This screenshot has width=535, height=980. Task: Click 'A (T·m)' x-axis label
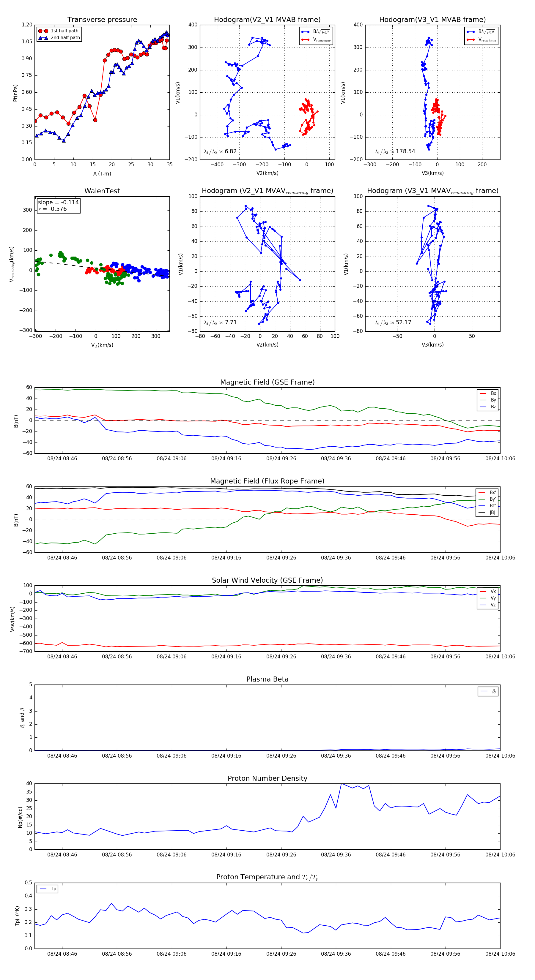coord(102,174)
